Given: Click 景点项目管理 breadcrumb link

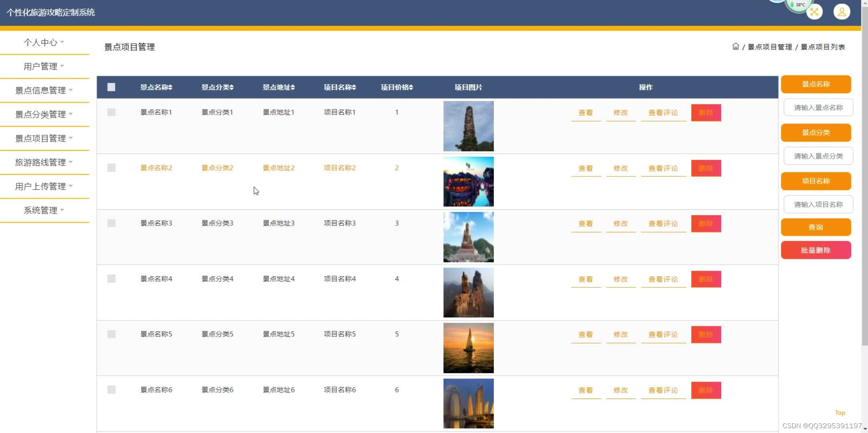Looking at the screenshot, I should tap(770, 47).
